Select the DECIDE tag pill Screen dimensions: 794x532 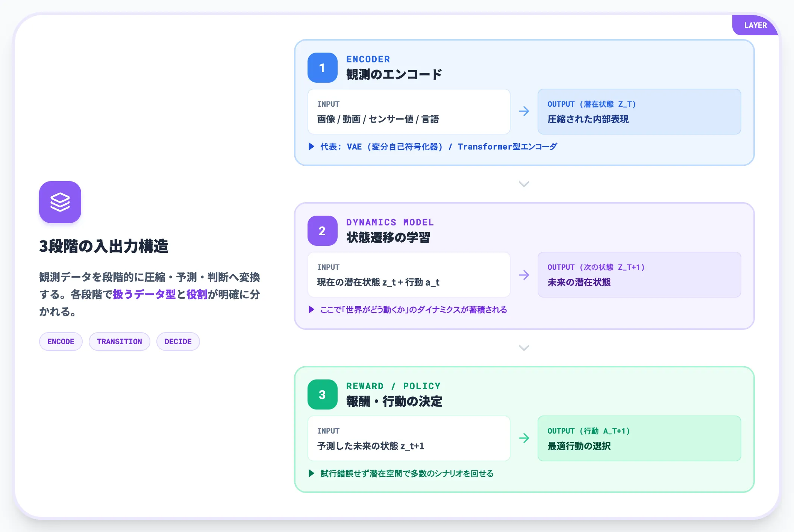(x=178, y=342)
